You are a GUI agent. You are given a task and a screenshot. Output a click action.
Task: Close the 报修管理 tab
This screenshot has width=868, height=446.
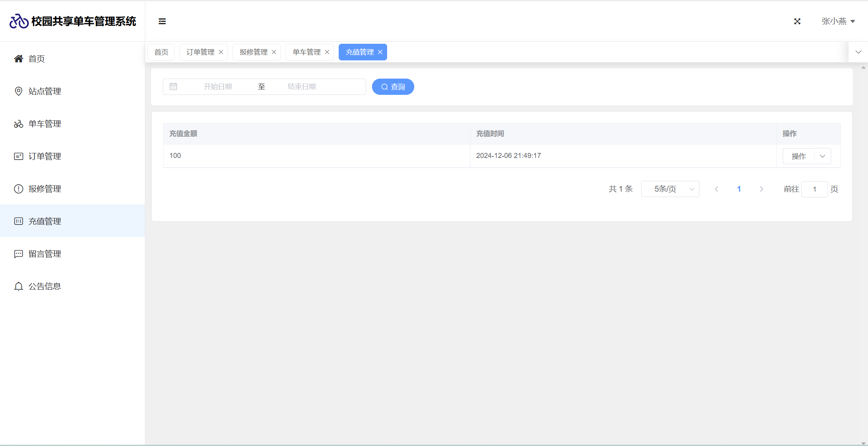pos(274,52)
